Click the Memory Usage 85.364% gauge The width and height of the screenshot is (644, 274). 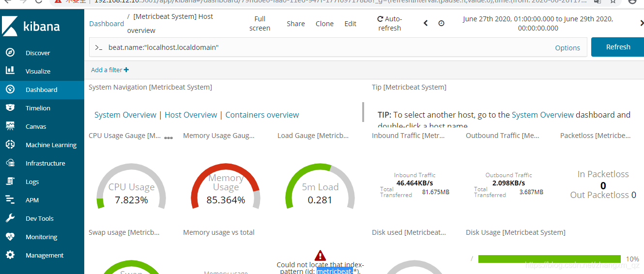pyautogui.click(x=226, y=186)
